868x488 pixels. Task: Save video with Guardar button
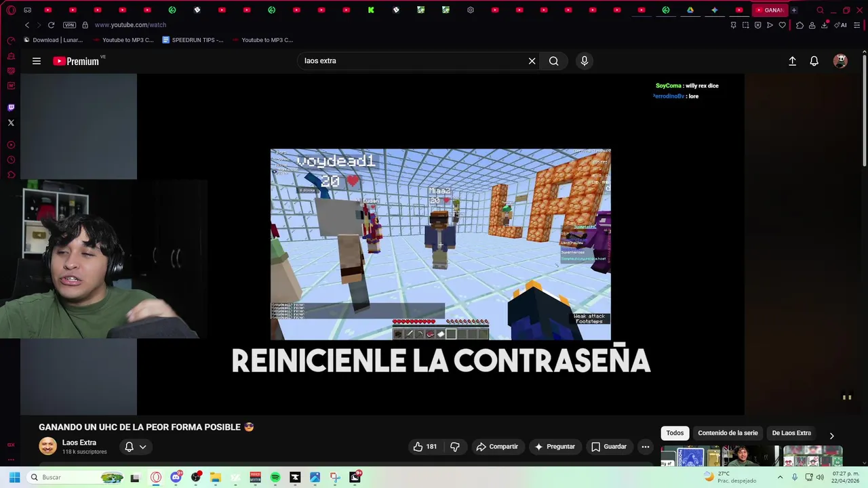[609, 447]
